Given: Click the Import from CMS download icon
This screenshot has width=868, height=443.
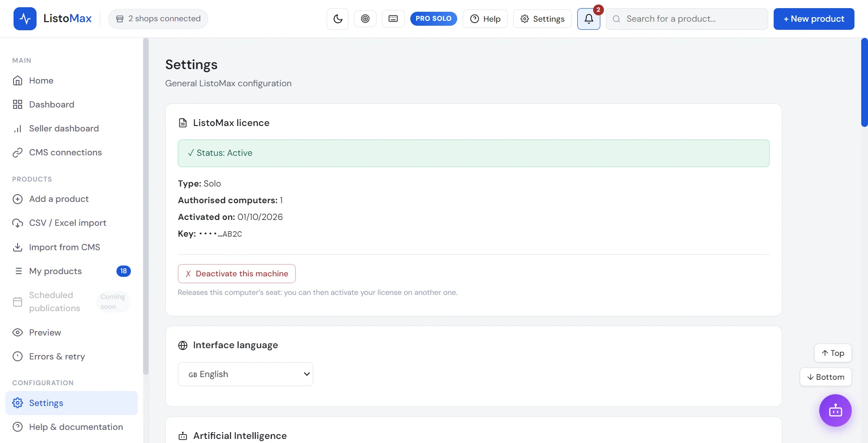Looking at the screenshot, I should [x=18, y=247].
